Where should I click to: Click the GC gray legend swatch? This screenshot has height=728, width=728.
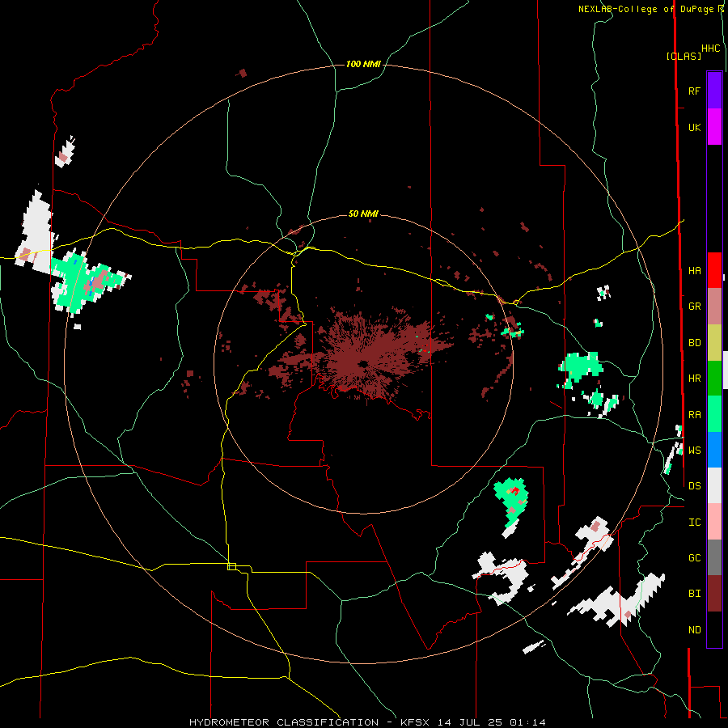[714, 557]
